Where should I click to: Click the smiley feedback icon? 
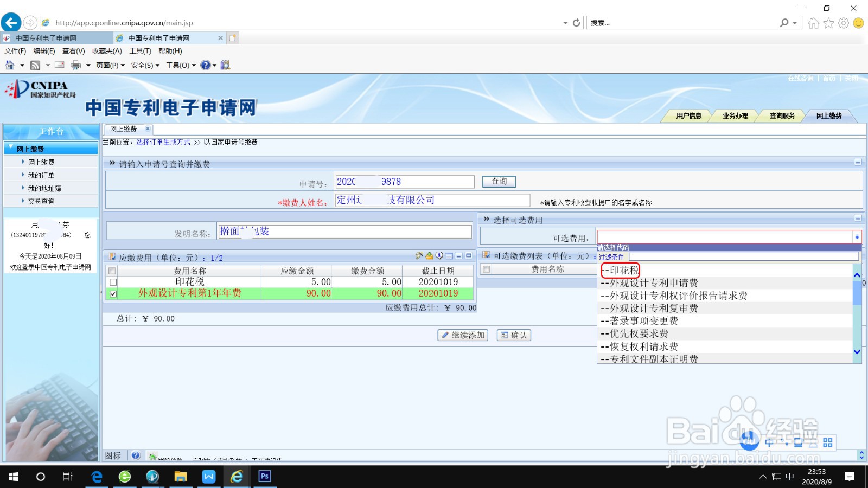858,23
